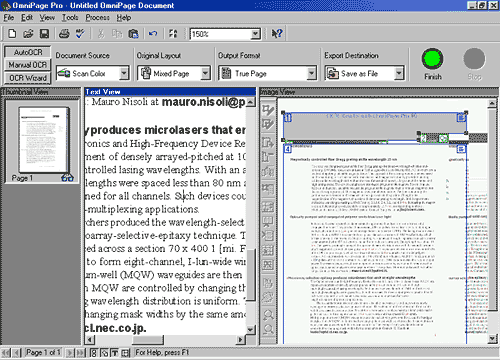Save using the floppy disk icon
The width and height of the screenshot is (500, 360).
click(44, 34)
